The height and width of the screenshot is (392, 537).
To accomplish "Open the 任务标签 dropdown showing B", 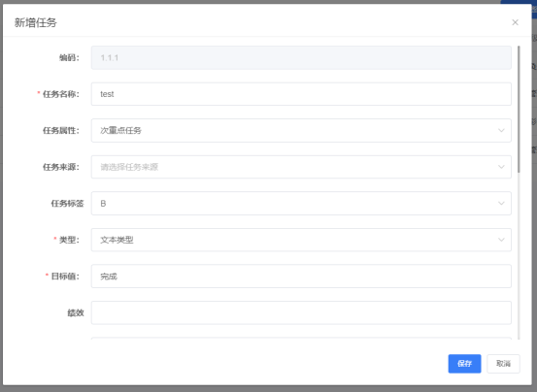I will [x=301, y=203].
